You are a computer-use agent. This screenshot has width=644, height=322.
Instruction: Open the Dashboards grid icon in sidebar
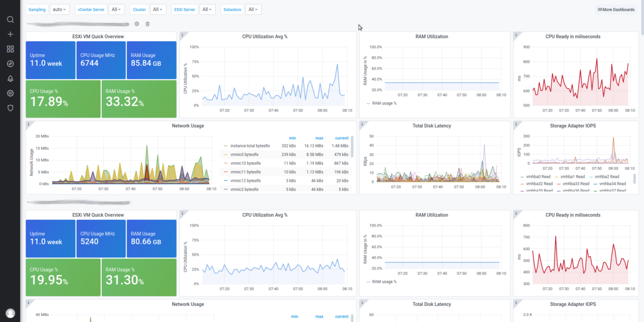[x=10, y=49]
